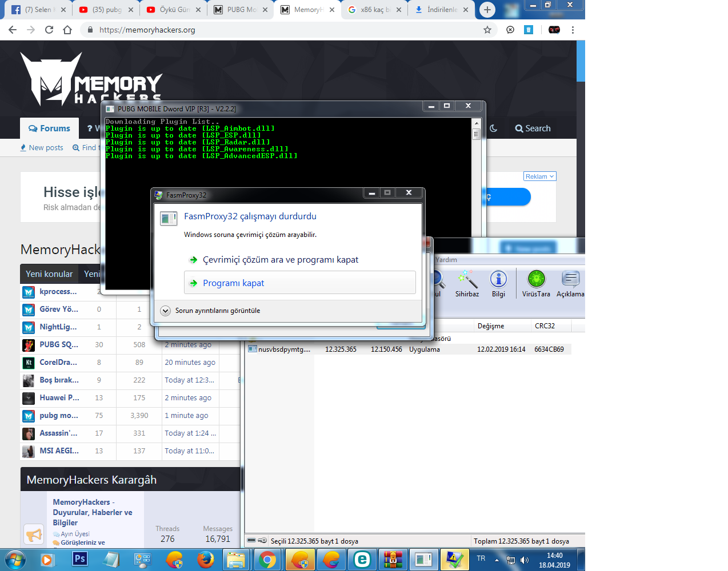Click megaphone icon in Karargâh section
Image resolution: width=728 pixels, height=571 pixels.
click(34, 534)
